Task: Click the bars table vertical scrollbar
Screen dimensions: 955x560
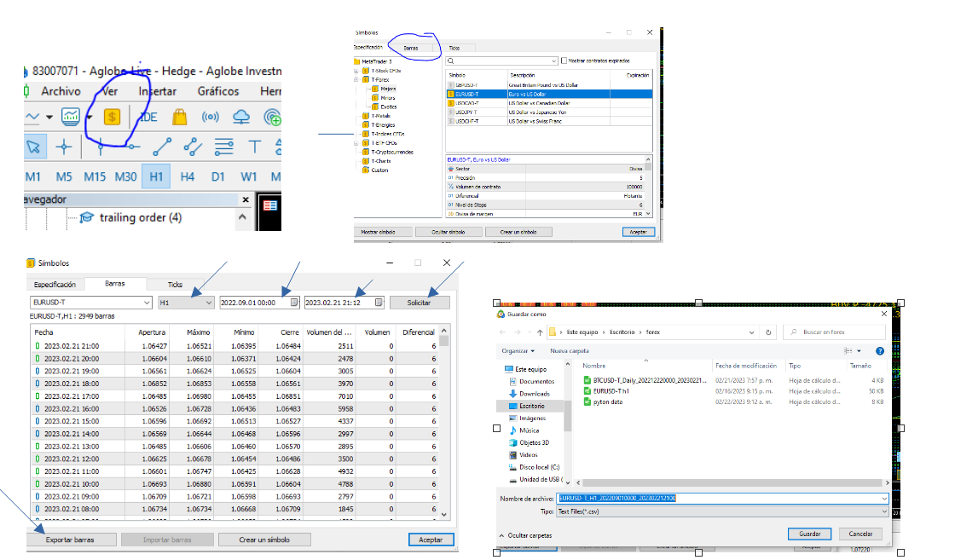Action: coord(444,423)
